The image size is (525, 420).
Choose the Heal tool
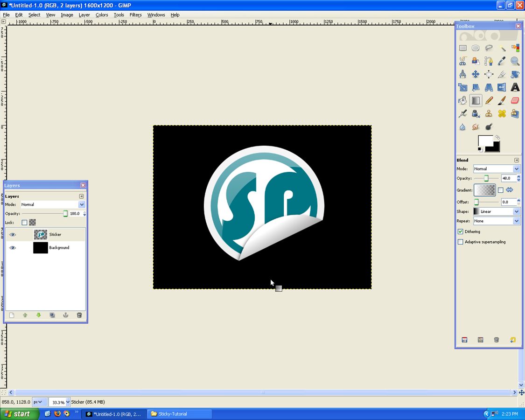pyautogui.click(x=502, y=114)
